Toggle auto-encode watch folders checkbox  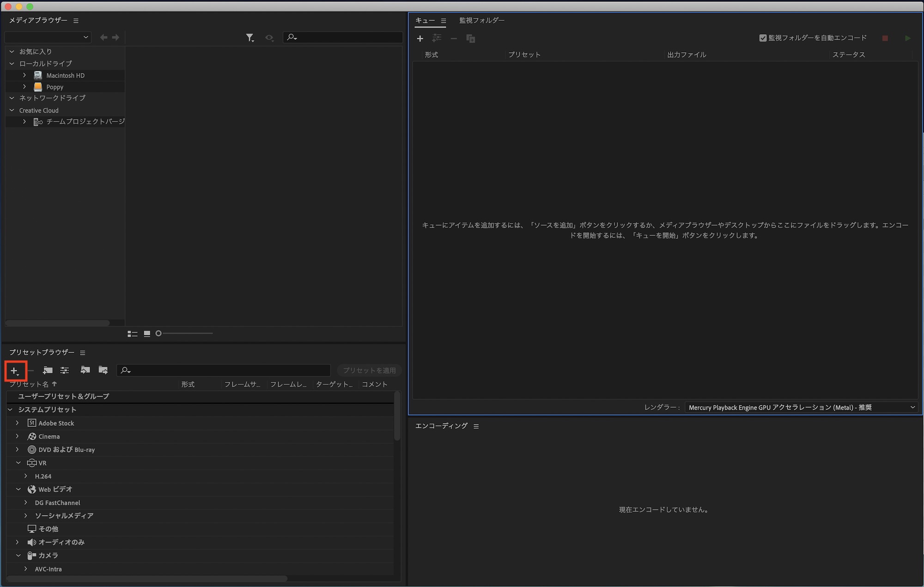pos(763,38)
